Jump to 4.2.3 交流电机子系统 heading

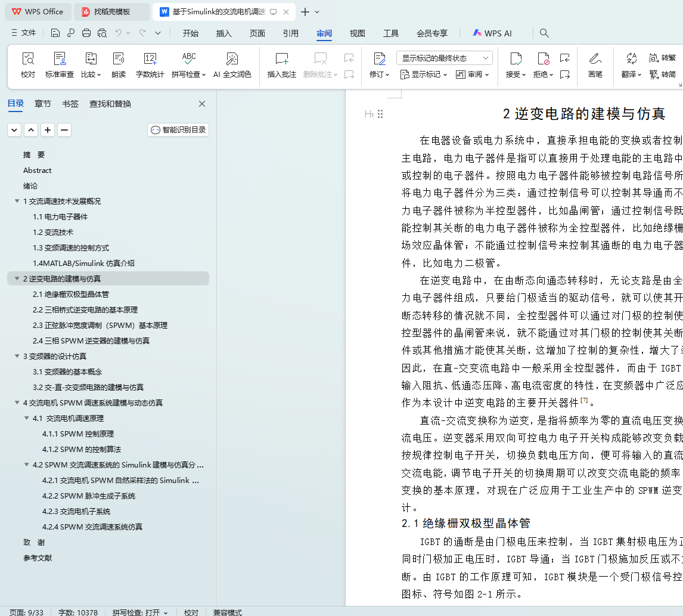pyautogui.click(x=76, y=512)
